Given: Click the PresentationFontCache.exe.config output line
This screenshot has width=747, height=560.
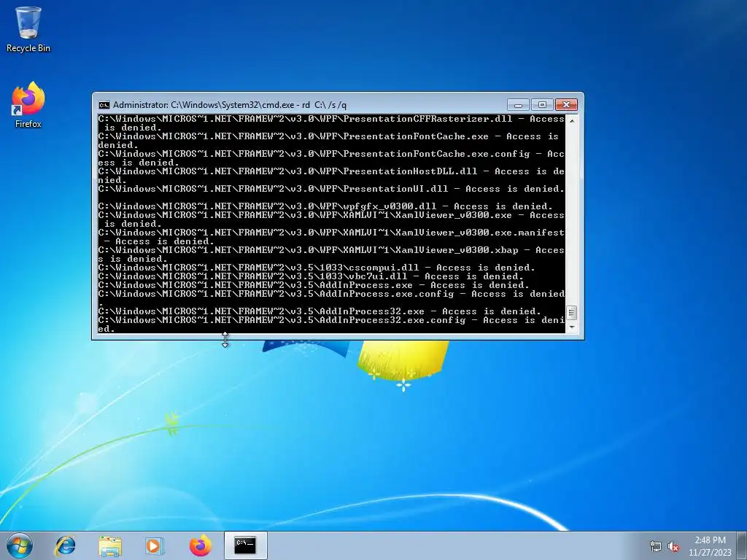Looking at the screenshot, I should [332, 158].
